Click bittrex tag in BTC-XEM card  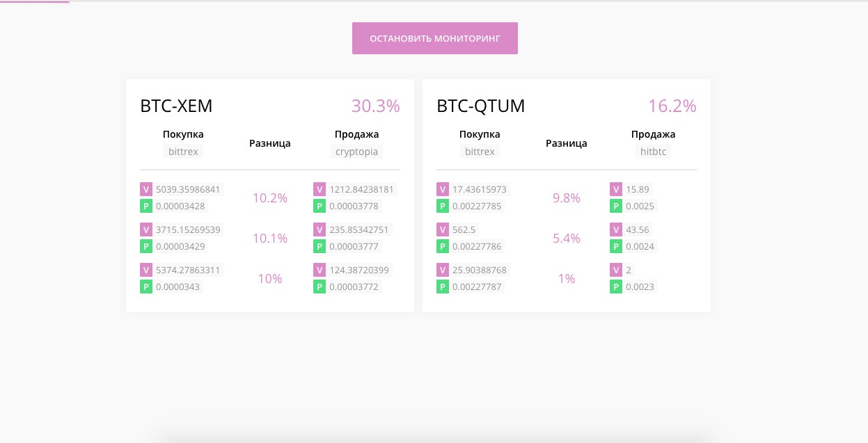click(x=183, y=152)
